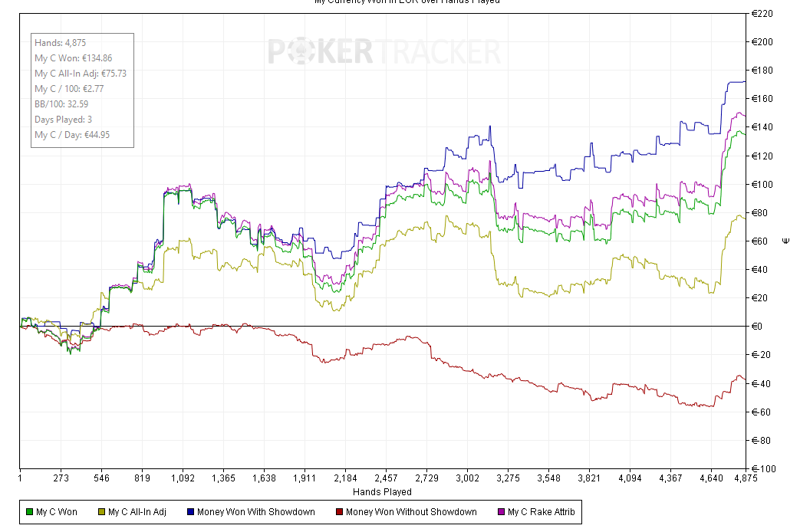Click the x-axis tick label '273'
800x532 pixels.
click(61, 478)
